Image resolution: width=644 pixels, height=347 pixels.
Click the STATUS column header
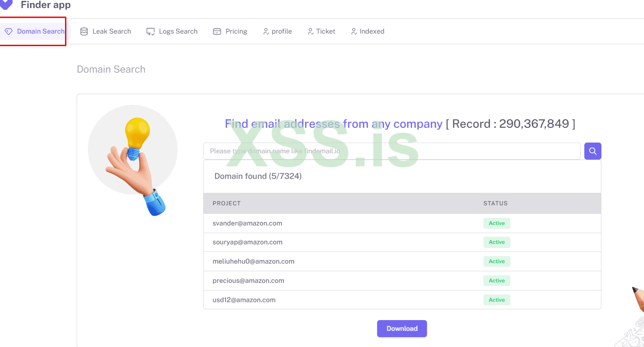point(496,204)
